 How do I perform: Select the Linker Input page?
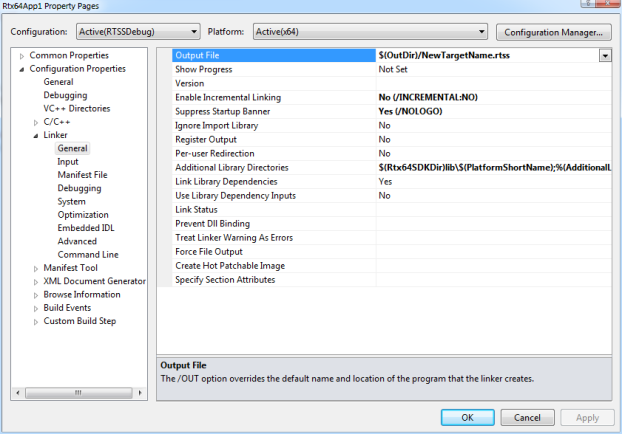[68, 161]
